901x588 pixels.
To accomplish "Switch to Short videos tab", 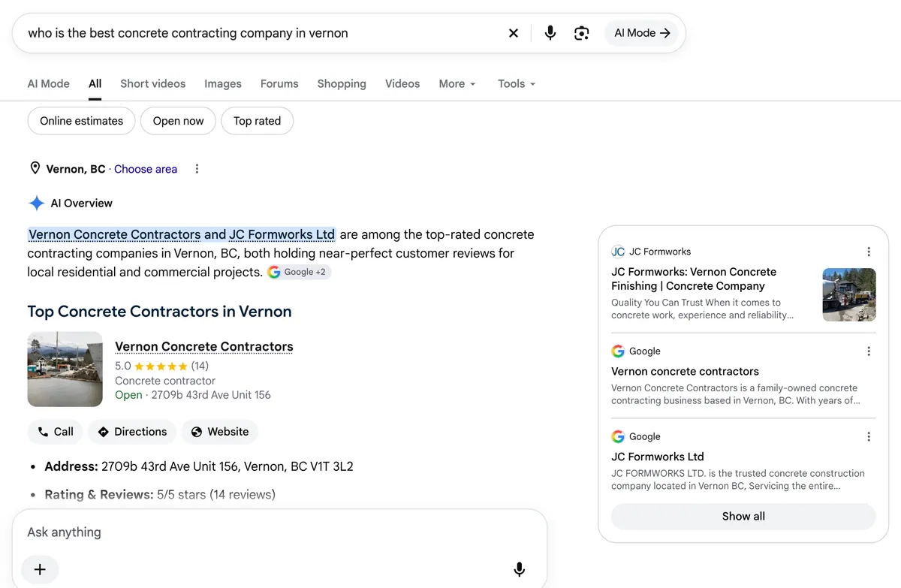I will coord(152,83).
